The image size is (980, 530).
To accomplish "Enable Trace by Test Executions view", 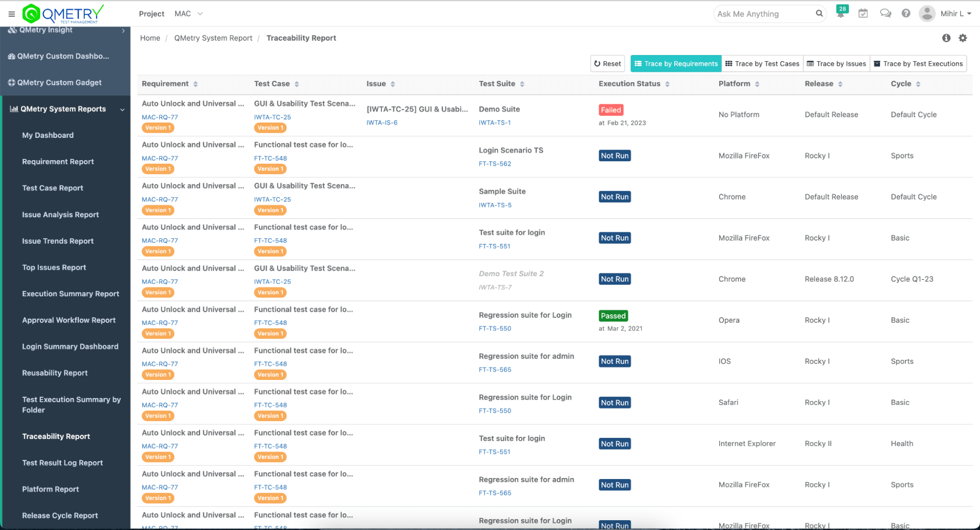I will tap(918, 63).
